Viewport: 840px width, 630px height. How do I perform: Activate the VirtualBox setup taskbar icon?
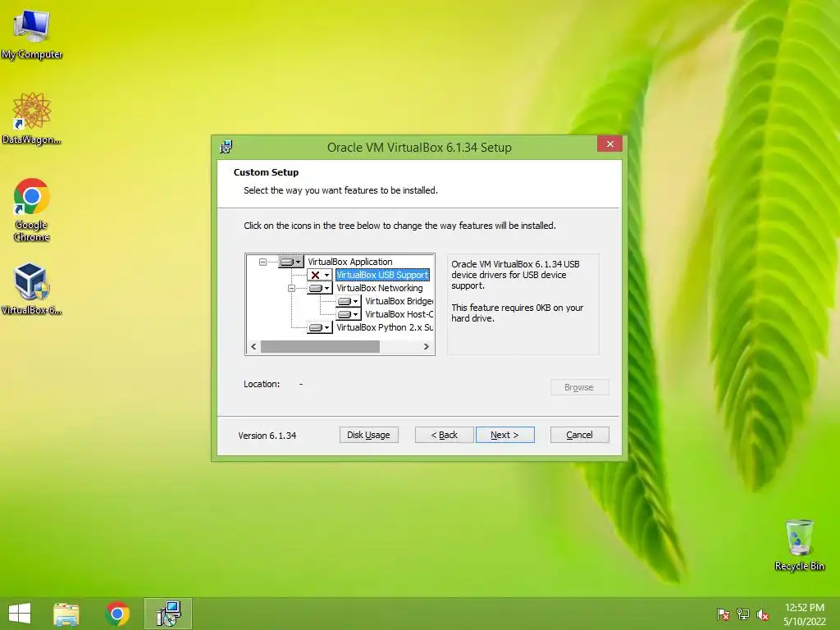click(168, 614)
